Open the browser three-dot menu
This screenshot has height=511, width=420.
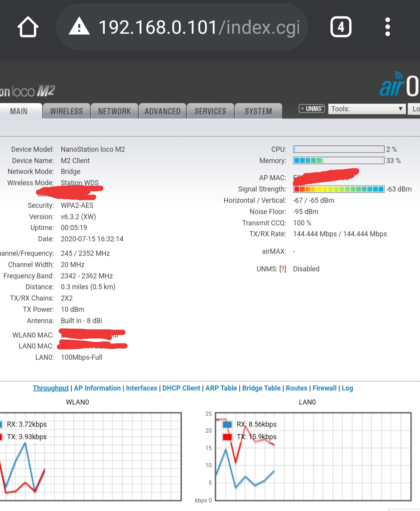387,27
